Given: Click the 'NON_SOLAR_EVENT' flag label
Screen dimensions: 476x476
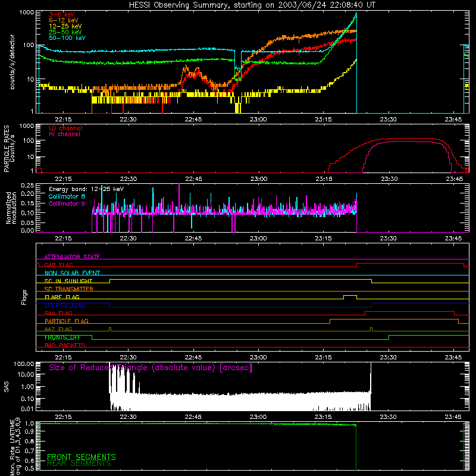Looking at the screenshot, I should click(x=72, y=273).
